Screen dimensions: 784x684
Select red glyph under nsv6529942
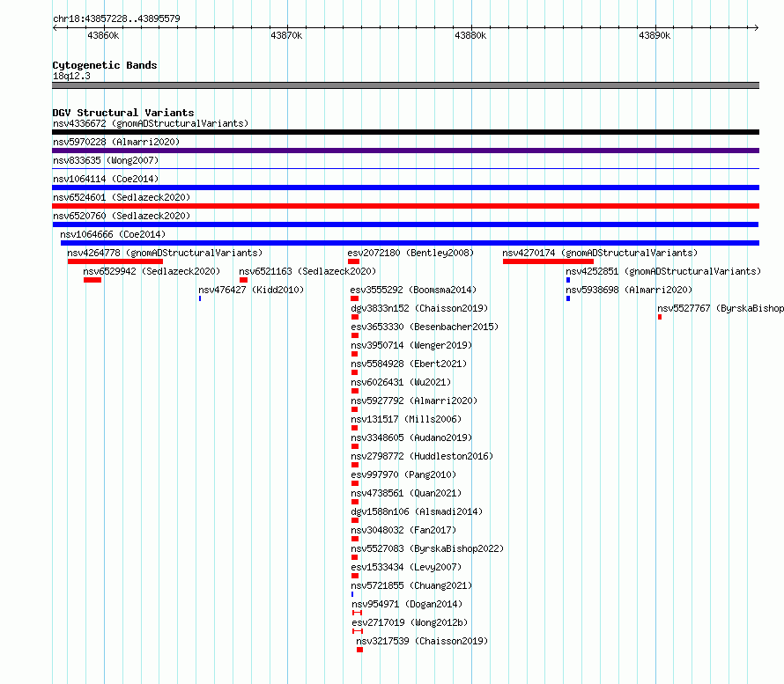(92, 280)
